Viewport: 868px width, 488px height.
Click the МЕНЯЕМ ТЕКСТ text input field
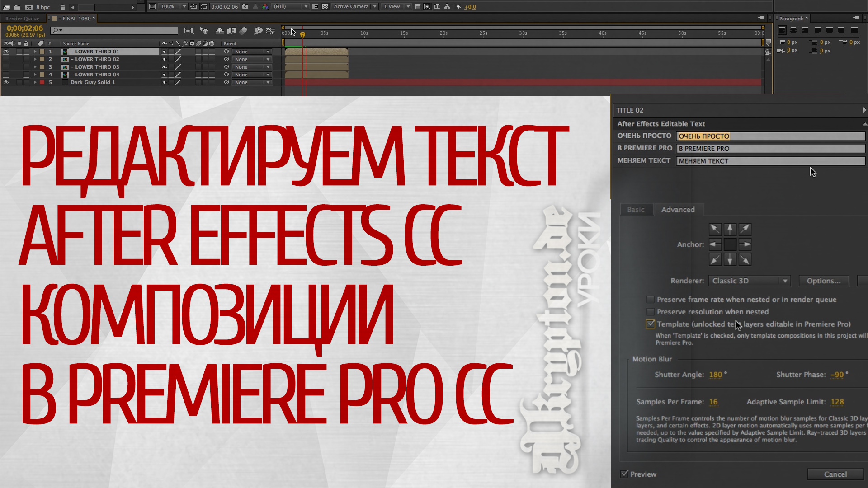click(770, 161)
